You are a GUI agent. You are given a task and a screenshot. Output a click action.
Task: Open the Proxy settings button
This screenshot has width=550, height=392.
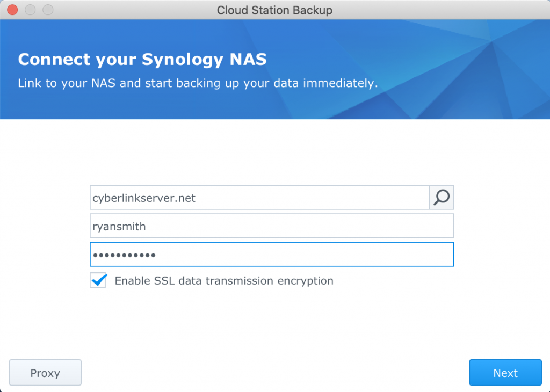point(45,372)
